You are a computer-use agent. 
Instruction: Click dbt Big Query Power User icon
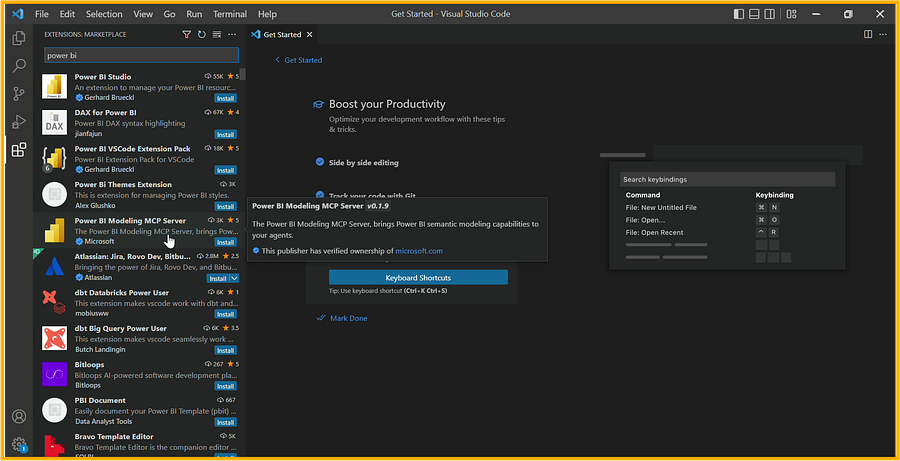(x=55, y=338)
